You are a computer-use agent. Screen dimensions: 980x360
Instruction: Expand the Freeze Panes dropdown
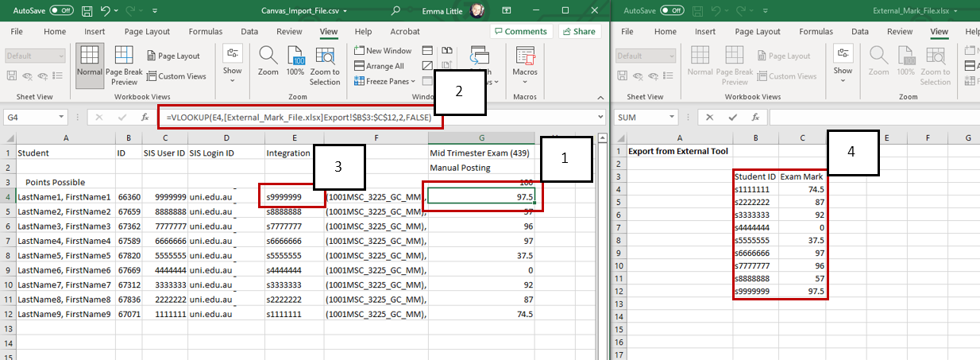click(x=386, y=81)
